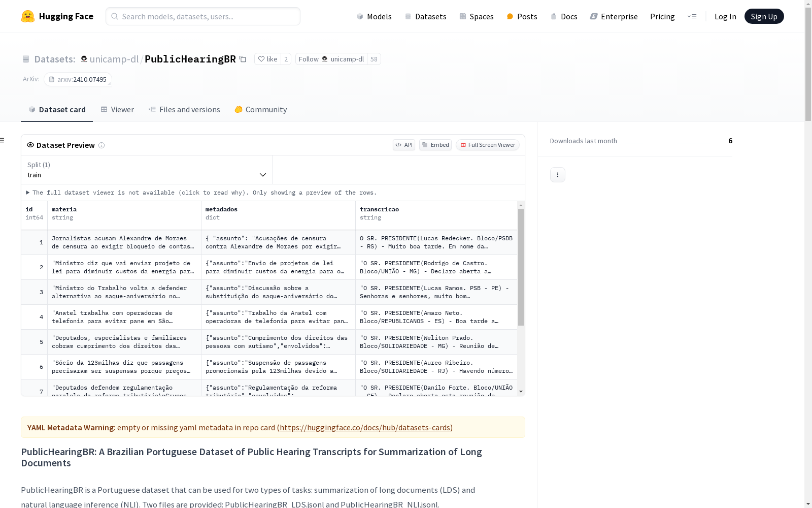
Task: Open the left sidebar table of contents
Action: [3, 140]
